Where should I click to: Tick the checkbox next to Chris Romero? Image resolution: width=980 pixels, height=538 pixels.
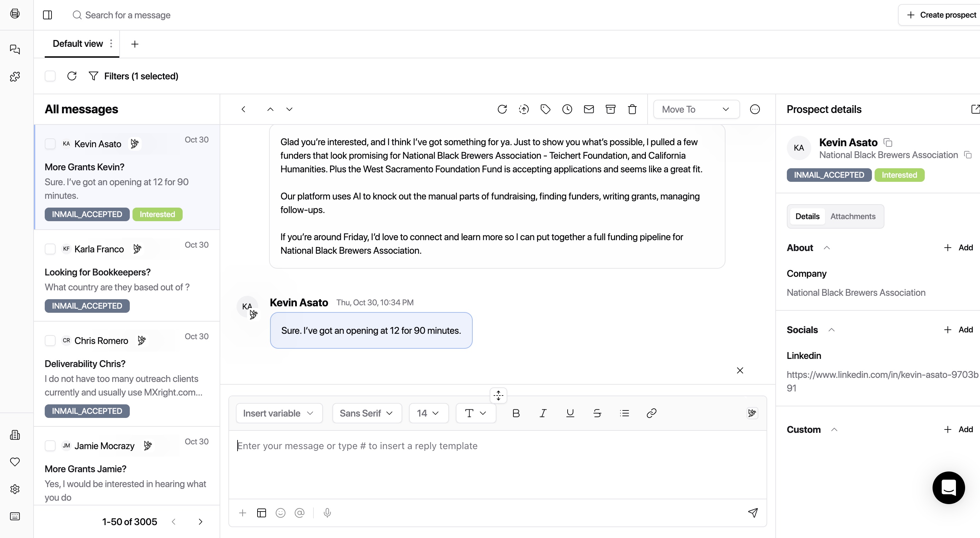(50, 340)
